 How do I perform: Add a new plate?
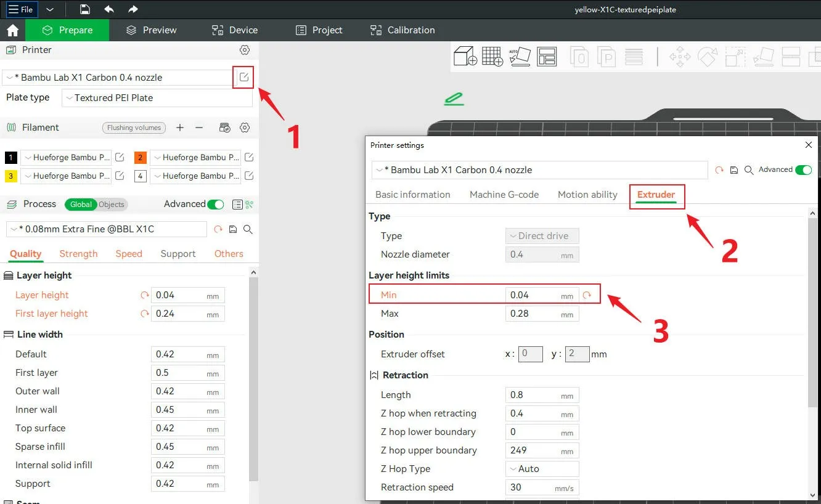[492, 56]
